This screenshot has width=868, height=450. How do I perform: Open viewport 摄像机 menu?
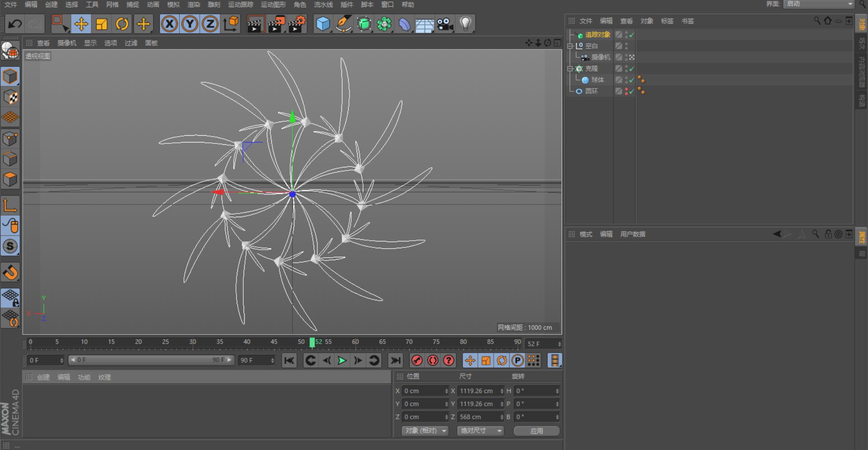67,43
